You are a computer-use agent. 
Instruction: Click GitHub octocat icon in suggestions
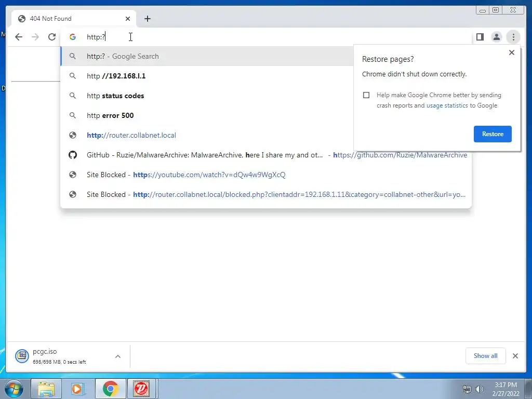[x=73, y=155]
